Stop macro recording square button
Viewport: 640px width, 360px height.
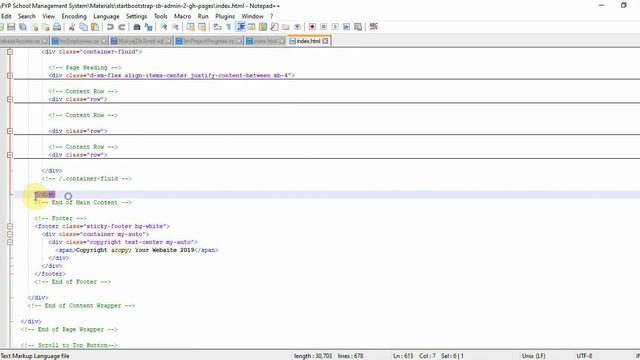click(324, 27)
